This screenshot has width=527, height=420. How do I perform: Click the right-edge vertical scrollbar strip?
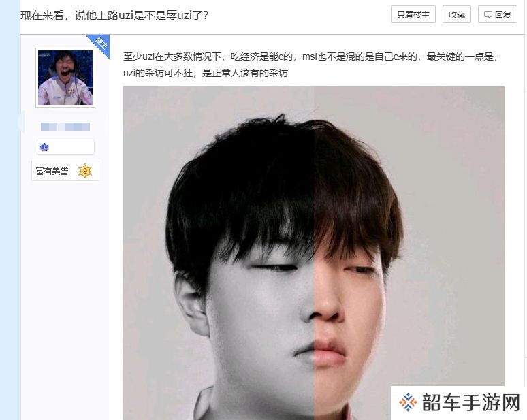click(526, 210)
